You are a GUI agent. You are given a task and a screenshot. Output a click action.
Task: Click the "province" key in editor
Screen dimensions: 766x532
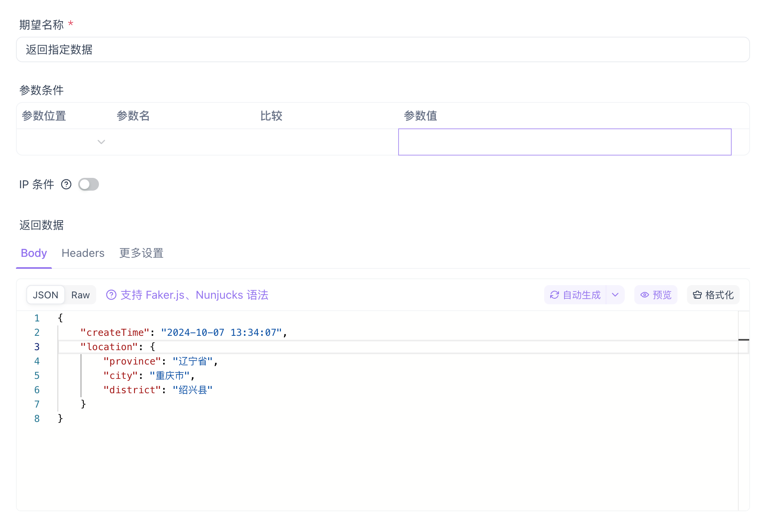(x=132, y=361)
